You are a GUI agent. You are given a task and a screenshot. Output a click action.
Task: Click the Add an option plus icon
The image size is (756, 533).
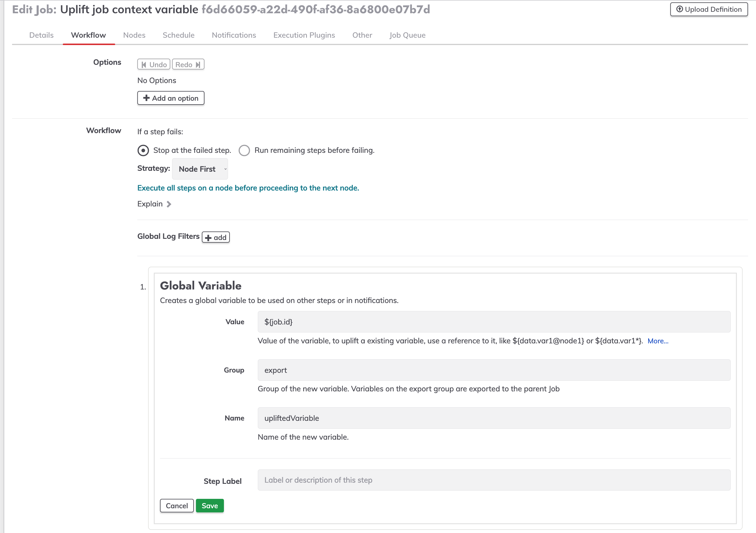146,98
